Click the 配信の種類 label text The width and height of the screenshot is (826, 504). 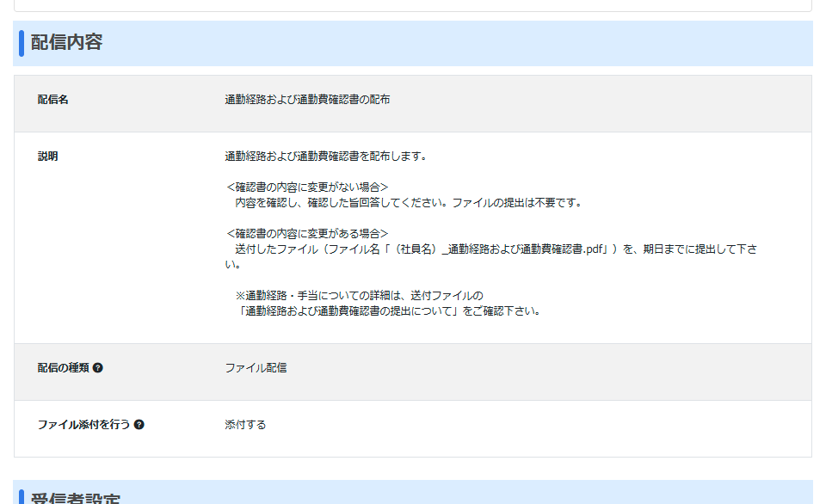64,368
